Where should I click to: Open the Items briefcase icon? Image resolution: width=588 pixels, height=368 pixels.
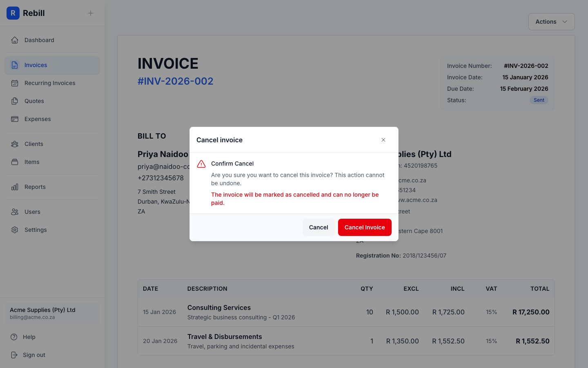(x=15, y=162)
